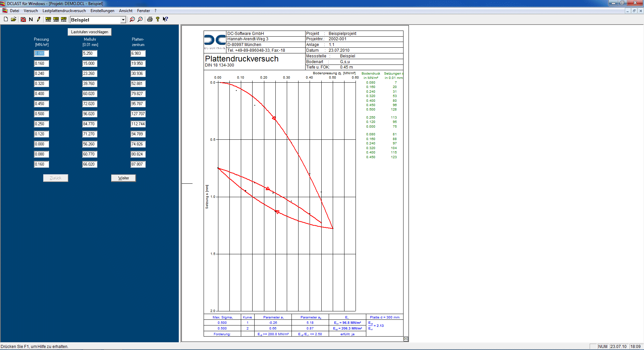Click the zoom full view magnifier icon
This screenshot has height=350, width=644.
click(140, 19)
